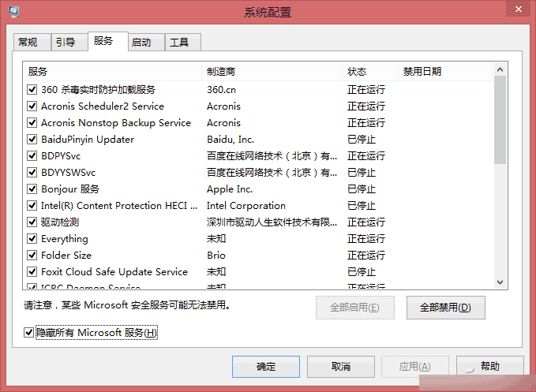The height and width of the screenshot is (392, 536).
Task: Open the 引导 tab
Action: click(x=69, y=43)
